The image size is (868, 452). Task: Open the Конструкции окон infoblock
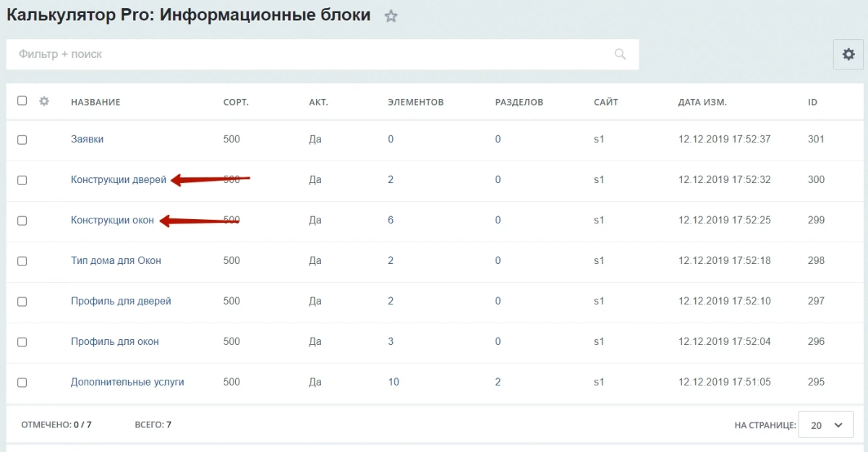(112, 220)
